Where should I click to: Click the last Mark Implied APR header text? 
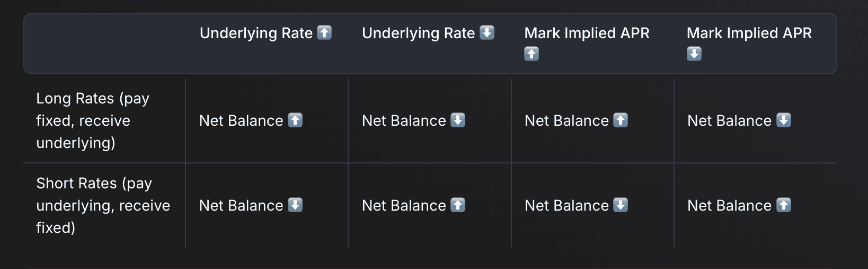tap(749, 33)
